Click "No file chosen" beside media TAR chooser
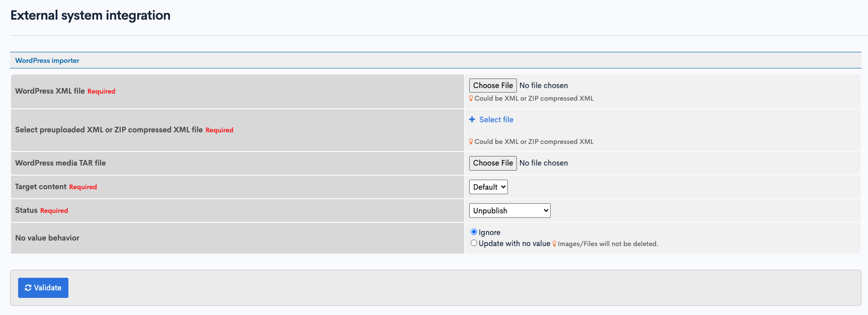The height and width of the screenshot is (315, 868). [544, 163]
